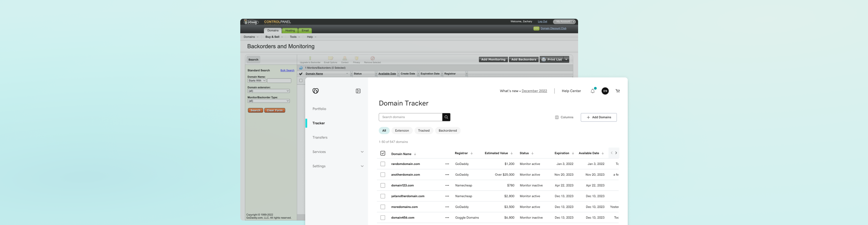Viewport: 868px width, 225px height.
Task: Sort by Registrar column arrow
Action: click(471, 153)
